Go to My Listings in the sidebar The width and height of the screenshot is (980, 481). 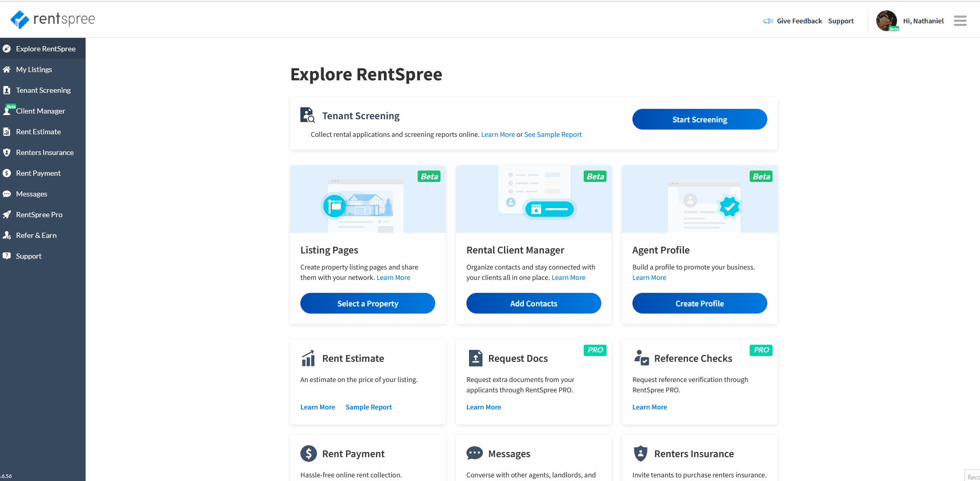pyautogui.click(x=43, y=69)
